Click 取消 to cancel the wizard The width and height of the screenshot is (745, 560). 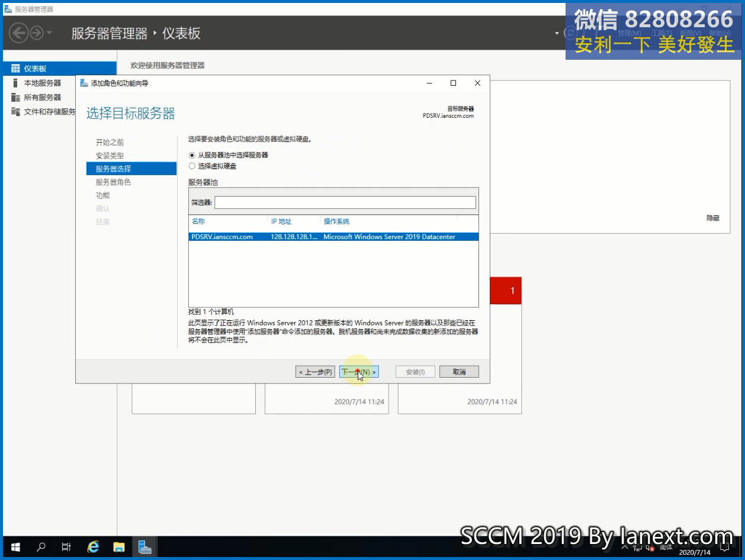pos(459,372)
